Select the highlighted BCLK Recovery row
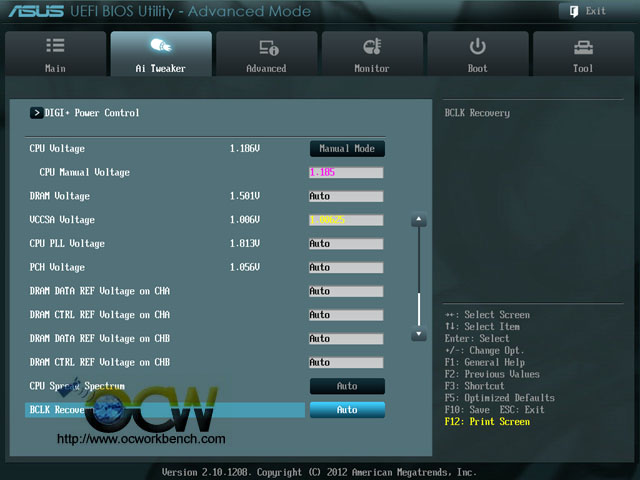Screen dimensions: 640x480 165,410
